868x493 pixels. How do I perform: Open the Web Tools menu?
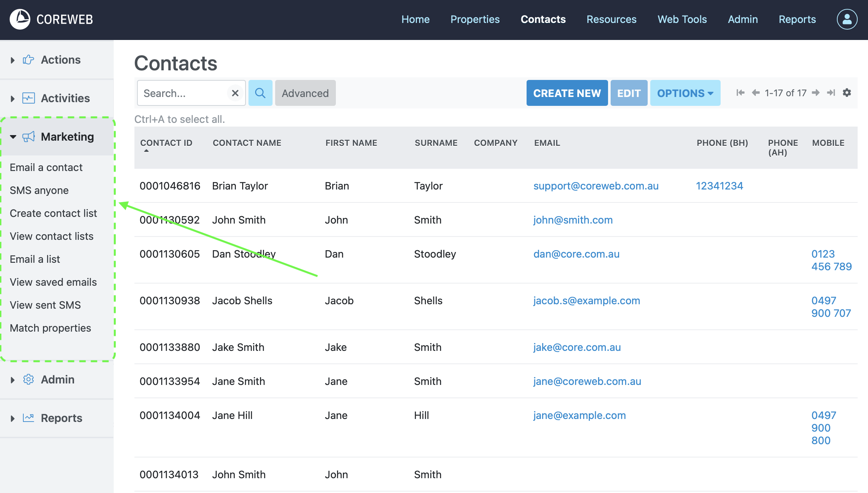682,19
